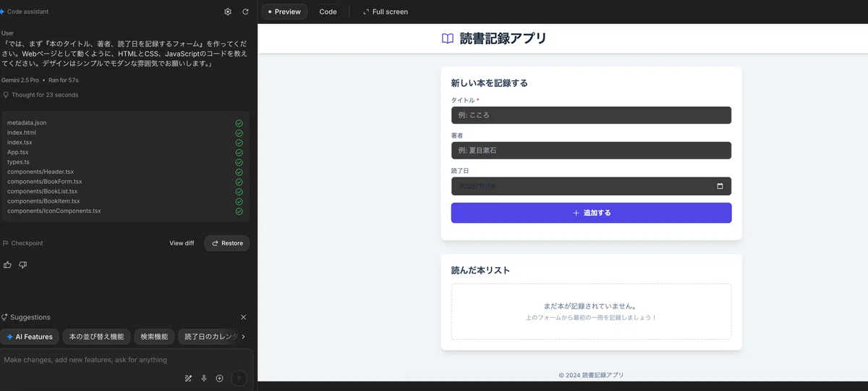Open components/BookList.tsx in the file list
This screenshot has height=391, width=868.
[43, 191]
